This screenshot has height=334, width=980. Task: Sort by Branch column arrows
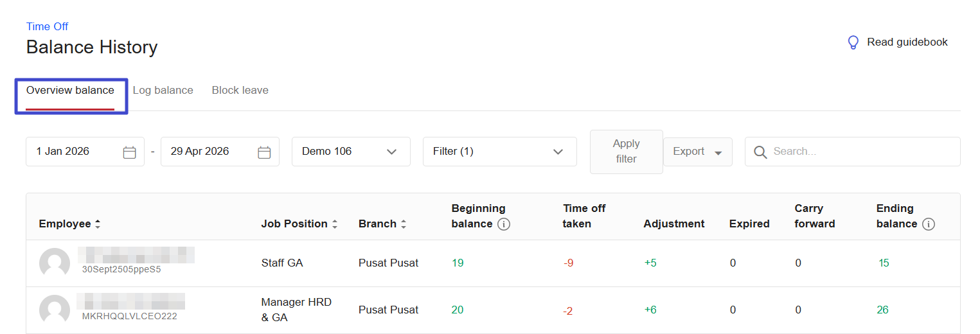click(404, 224)
